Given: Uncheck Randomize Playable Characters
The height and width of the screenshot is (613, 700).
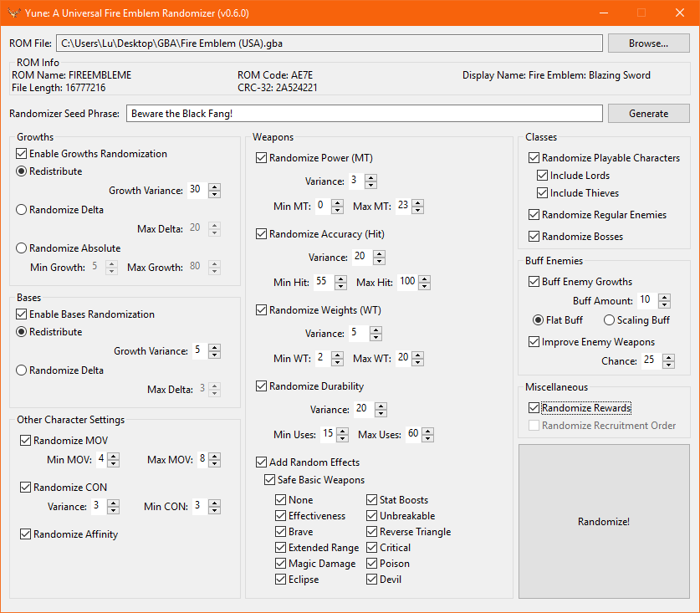Looking at the screenshot, I should click(534, 158).
